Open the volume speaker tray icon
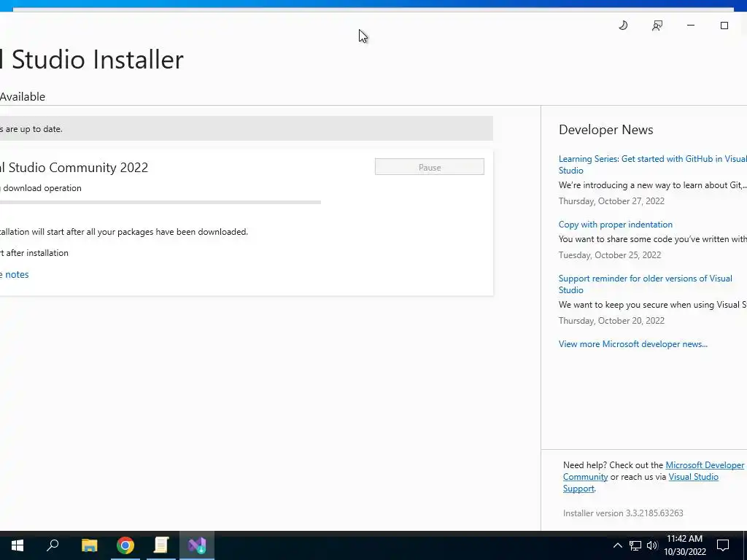 [x=652, y=545]
